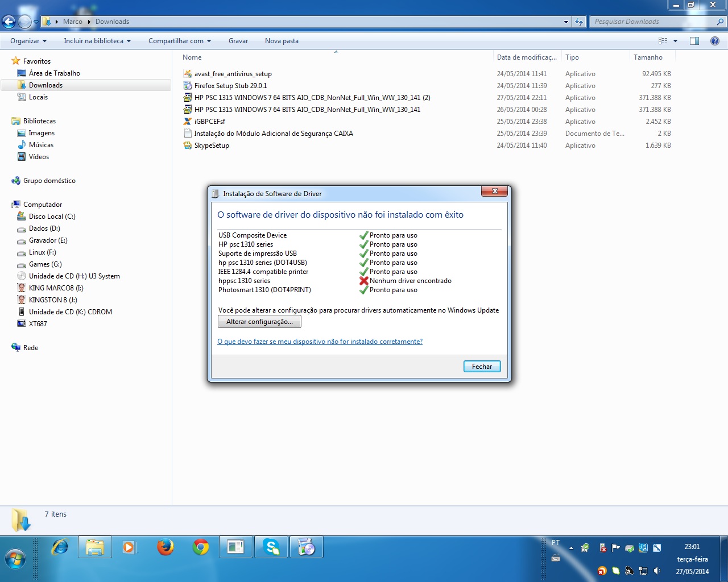
Task: Select Bibliotecas in the navigation pane
Action: 39,121
